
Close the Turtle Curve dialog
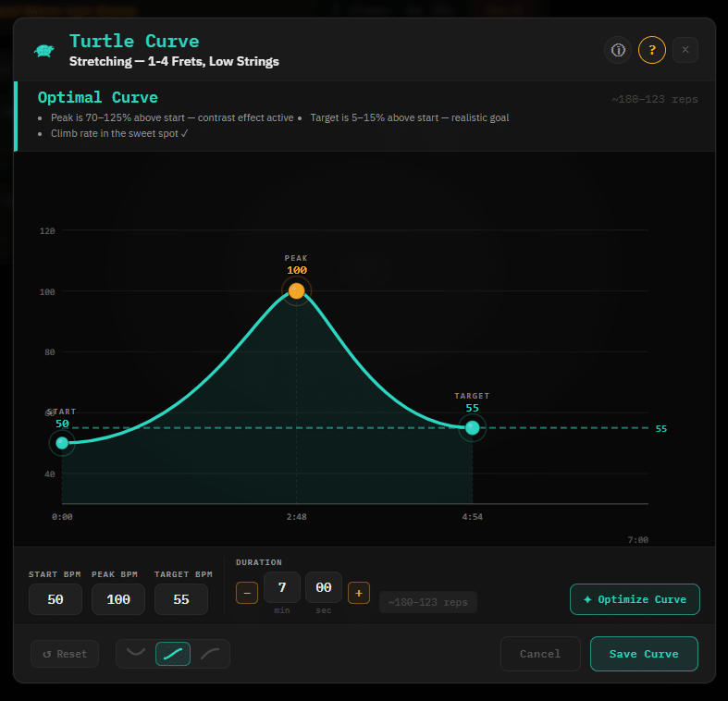(x=685, y=50)
